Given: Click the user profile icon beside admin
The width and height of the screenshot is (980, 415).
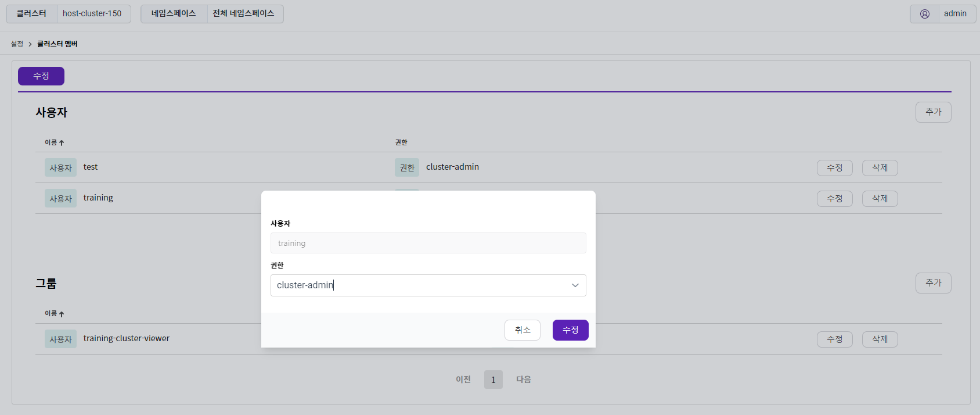Looking at the screenshot, I should 924,14.
